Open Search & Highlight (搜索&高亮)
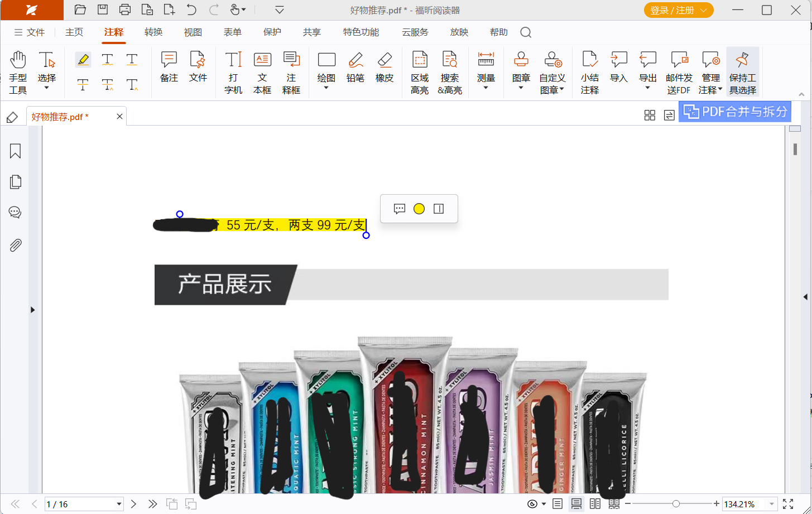This screenshot has height=514, width=812. click(450, 73)
